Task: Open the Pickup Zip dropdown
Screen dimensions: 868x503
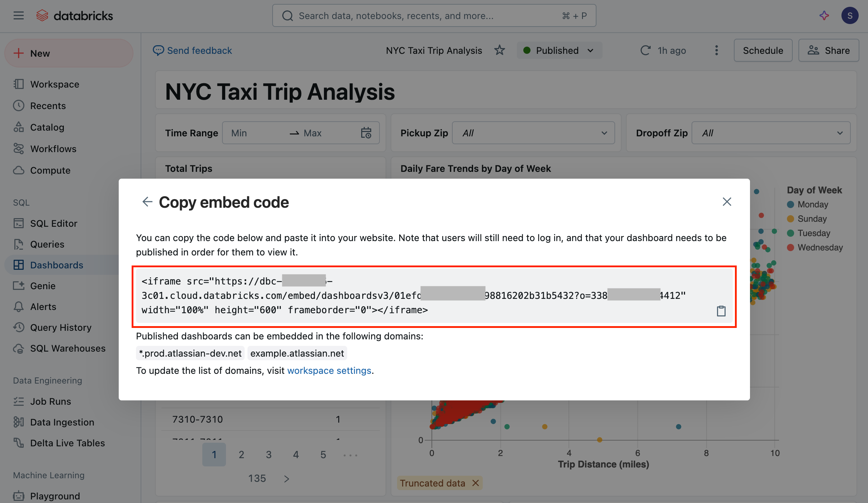Action: 533,133
